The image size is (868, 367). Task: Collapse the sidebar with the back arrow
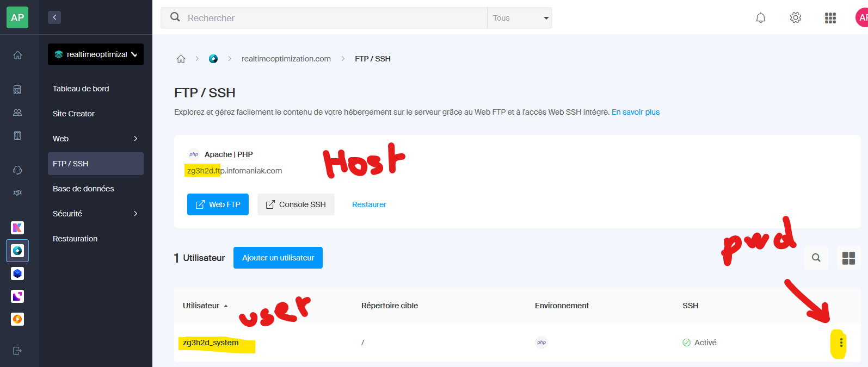[x=54, y=17]
